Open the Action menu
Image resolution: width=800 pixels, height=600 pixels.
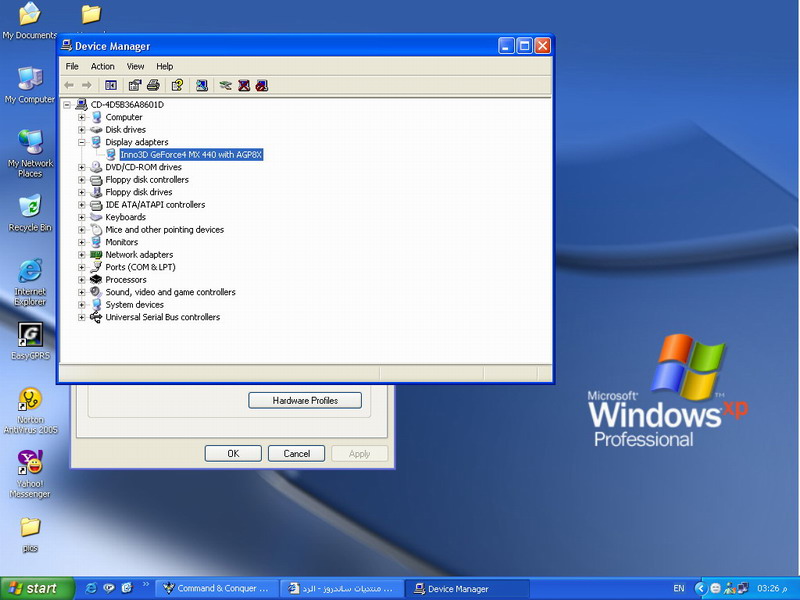(x=103, y=66)
